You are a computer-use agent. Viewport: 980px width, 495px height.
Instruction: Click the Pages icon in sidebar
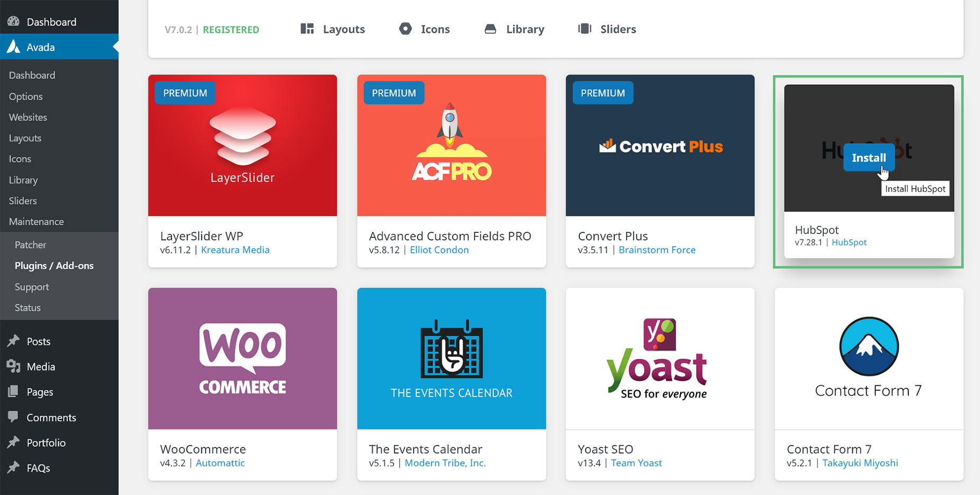13,392
